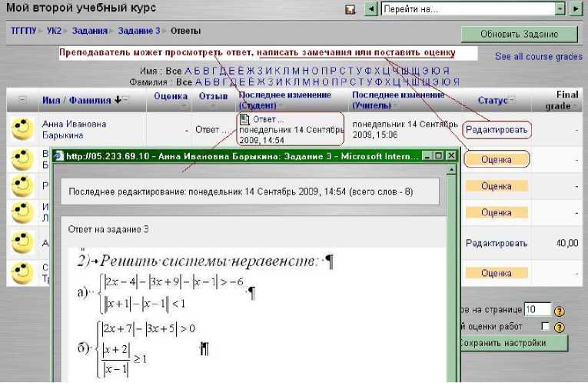Navigate to Задания in the breadcrumb
This screenshot has width=588, height=383.
[x=89, y=31]
